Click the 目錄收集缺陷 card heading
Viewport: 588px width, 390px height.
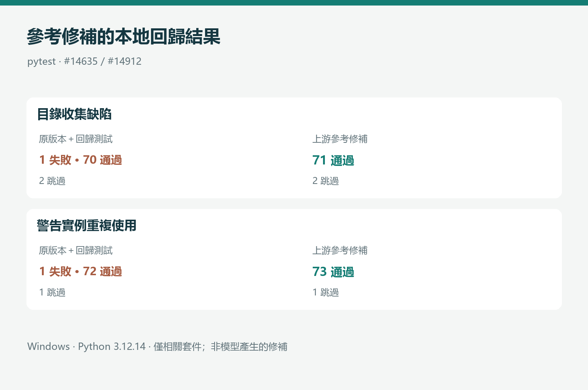74,114
